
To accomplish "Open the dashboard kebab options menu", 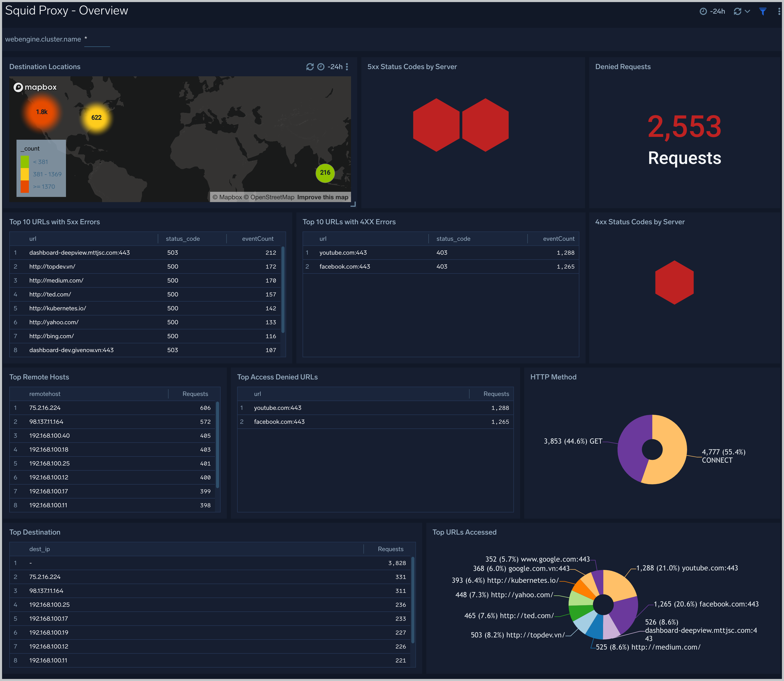I will point(779,11).
